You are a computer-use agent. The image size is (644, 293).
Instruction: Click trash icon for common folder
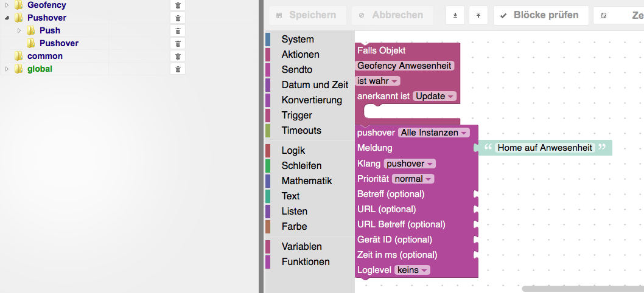[178, 56]
